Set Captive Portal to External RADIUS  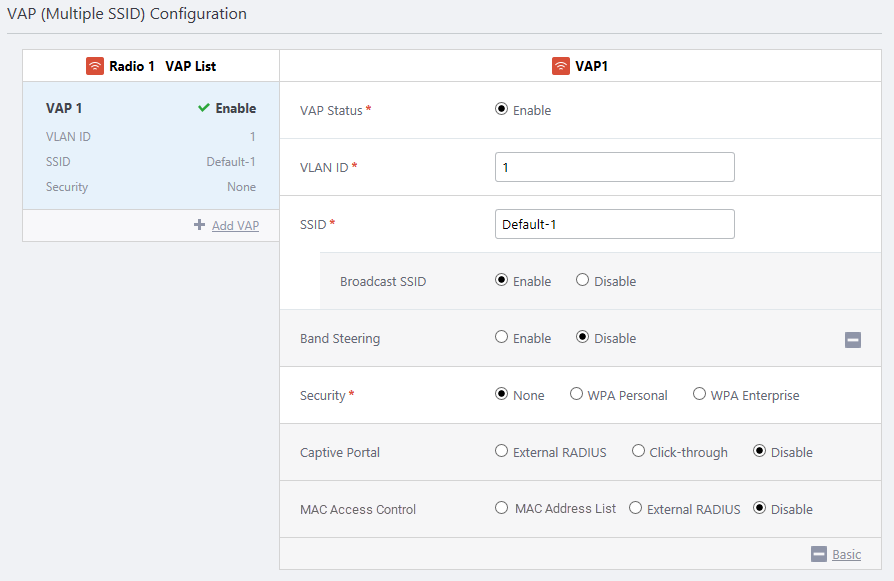pos(502,451)
